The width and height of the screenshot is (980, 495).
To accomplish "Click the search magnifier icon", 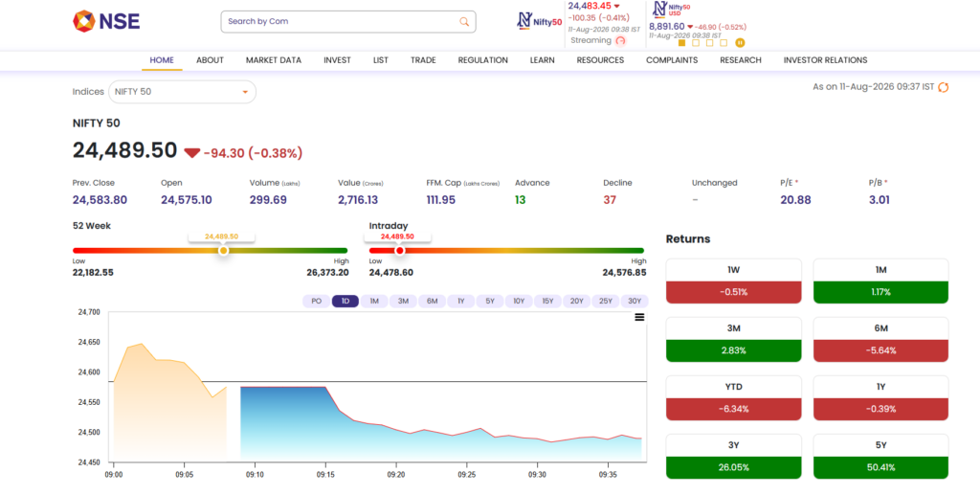I will point(464,21).
